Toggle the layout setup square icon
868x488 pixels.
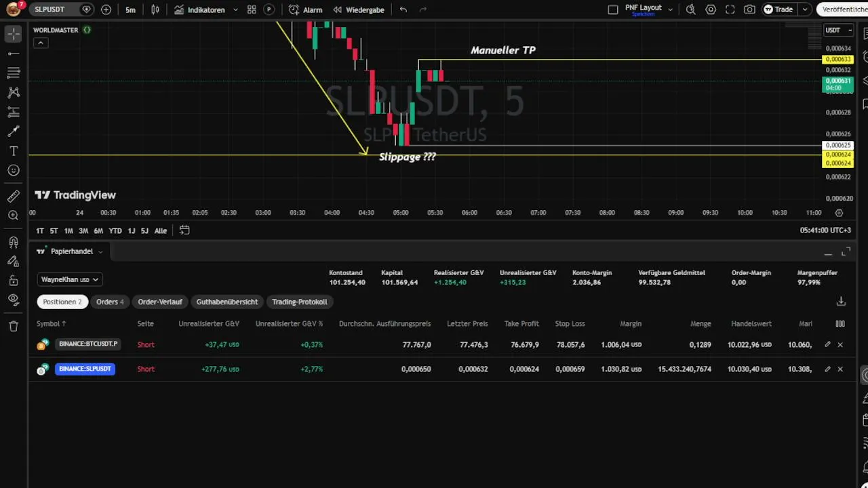[613, 9]
